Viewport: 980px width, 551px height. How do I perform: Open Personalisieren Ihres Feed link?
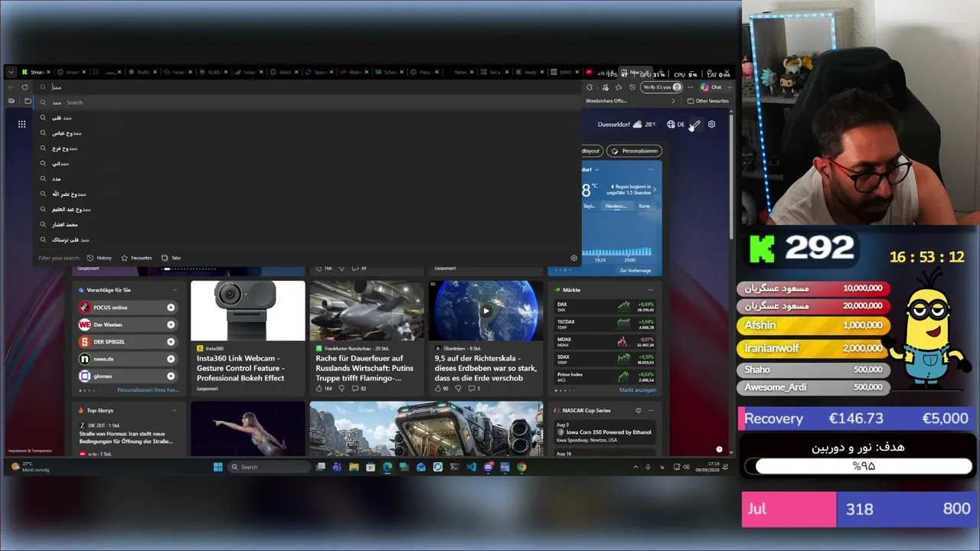(148, 390)
